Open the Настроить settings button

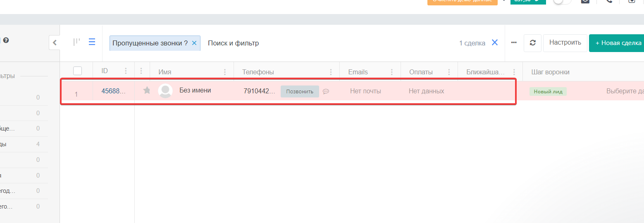coord(565,43)
